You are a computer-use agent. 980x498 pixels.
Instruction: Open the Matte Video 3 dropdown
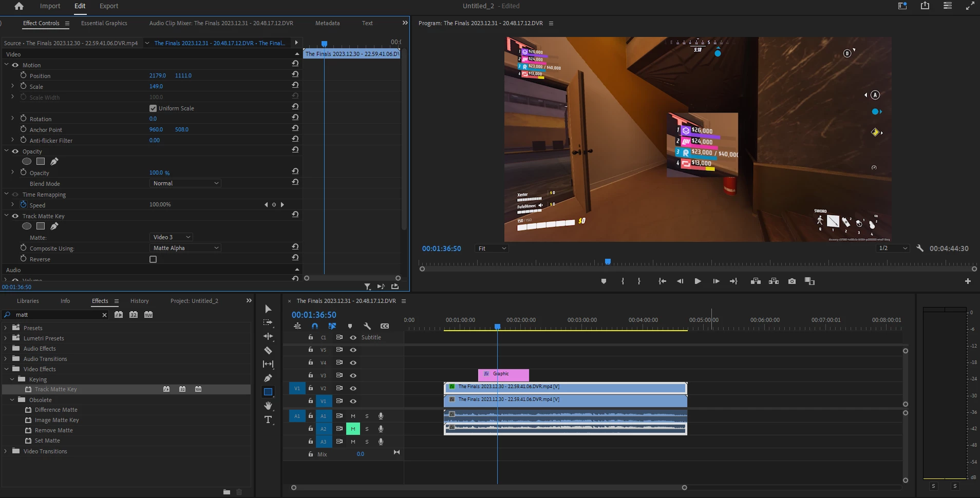pos(172,237)
